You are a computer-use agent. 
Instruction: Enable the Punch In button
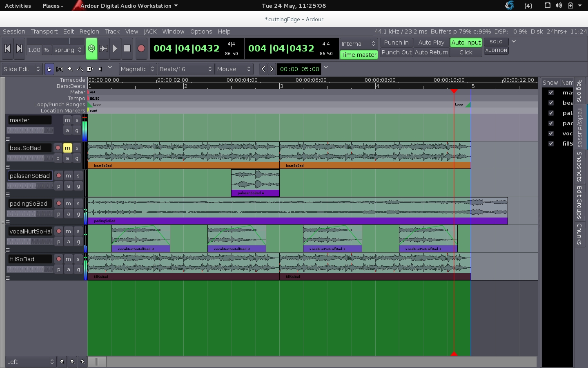click(x=396, y=43)
